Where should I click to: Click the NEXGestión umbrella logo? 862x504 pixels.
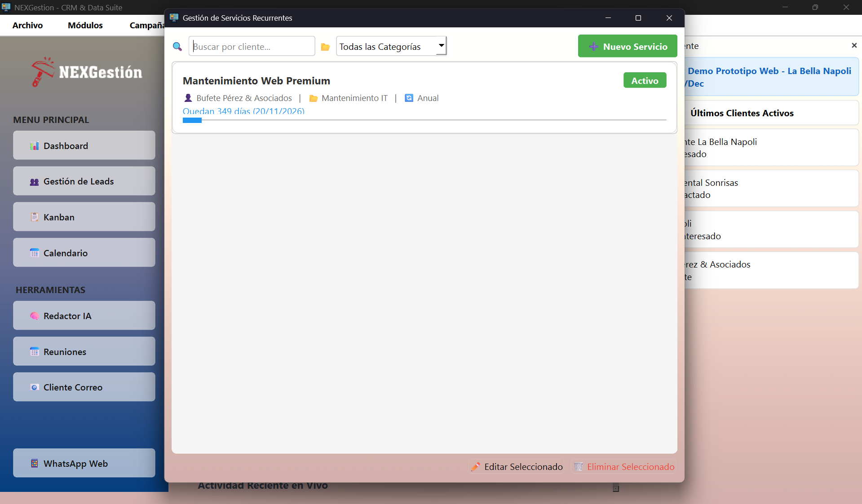coord(43,72)
